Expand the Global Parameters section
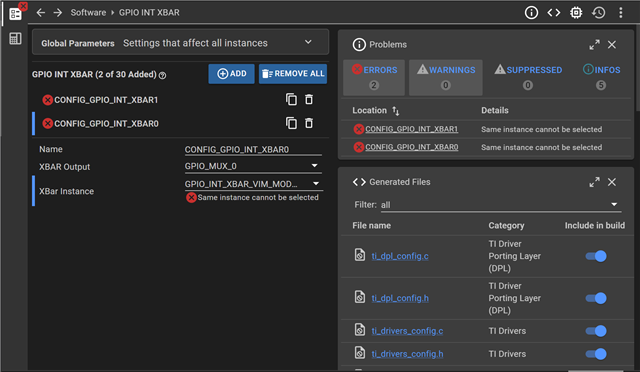This screenshot has width=640, height=372. (x=180, y=42)
